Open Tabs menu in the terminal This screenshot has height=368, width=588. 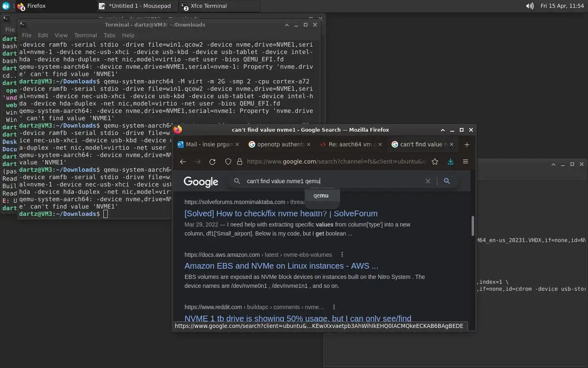109,35
